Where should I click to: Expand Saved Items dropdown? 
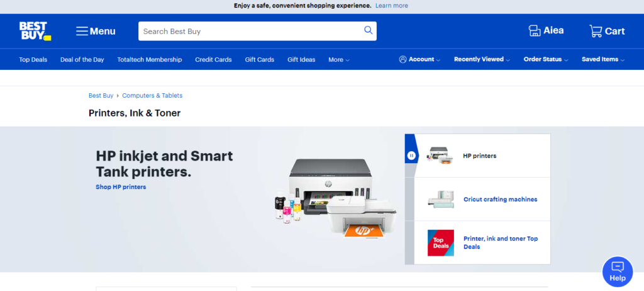603,59
